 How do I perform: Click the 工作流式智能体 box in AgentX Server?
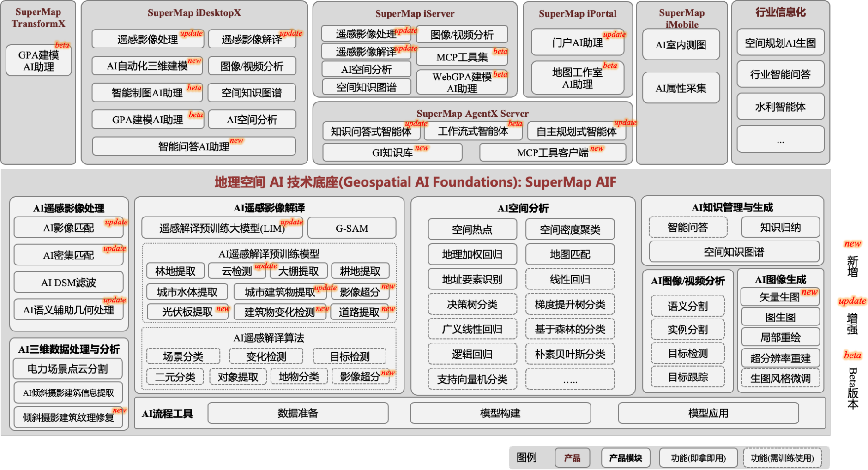473,132
